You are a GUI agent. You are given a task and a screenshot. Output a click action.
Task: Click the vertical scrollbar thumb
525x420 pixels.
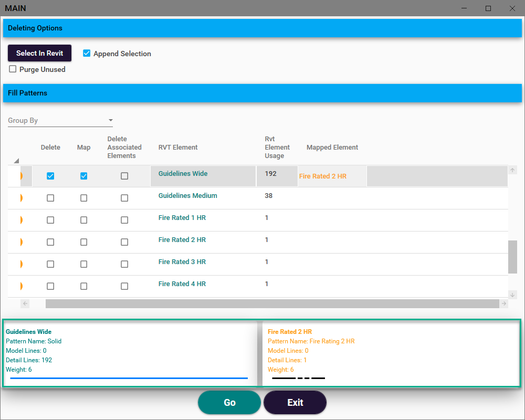click(x=512, y=257)
